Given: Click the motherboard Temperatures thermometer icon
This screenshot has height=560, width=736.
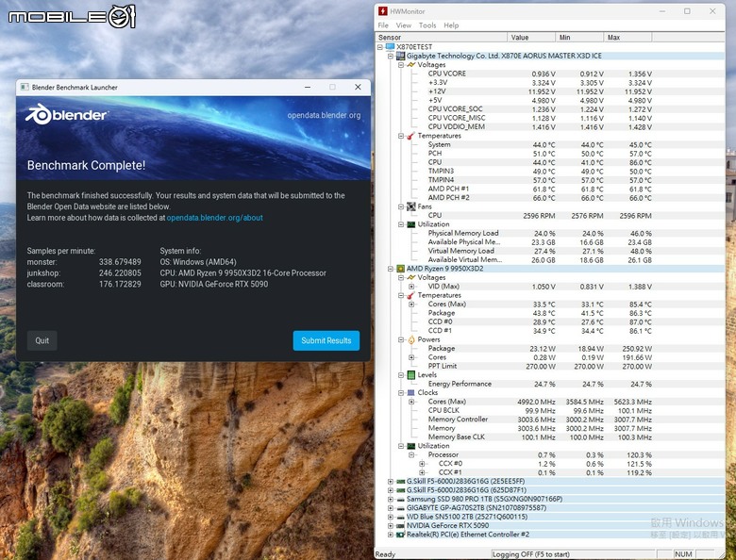Looking at the screenshot, I should pyautogui.click(x=410, y=136).
